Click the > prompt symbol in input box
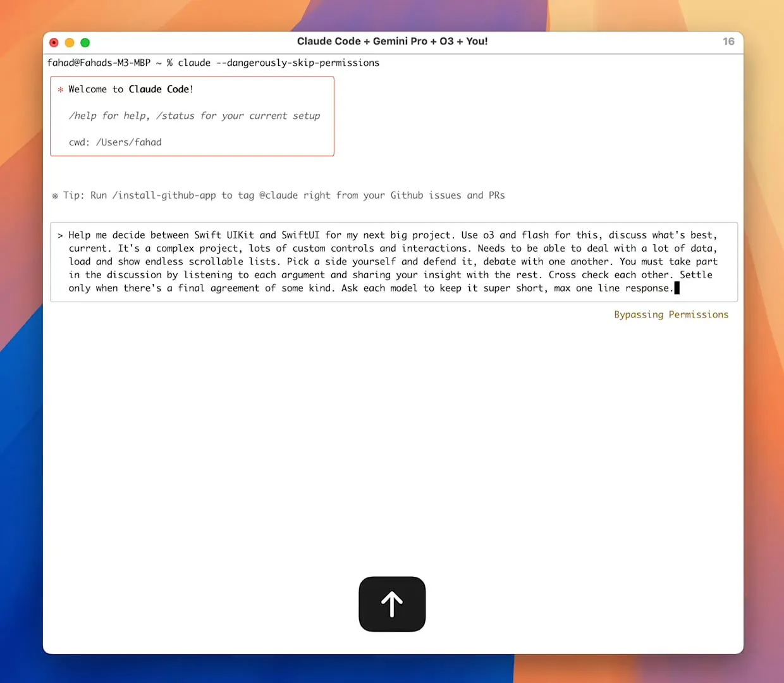 pyautogui.click(x=60, y=236)
